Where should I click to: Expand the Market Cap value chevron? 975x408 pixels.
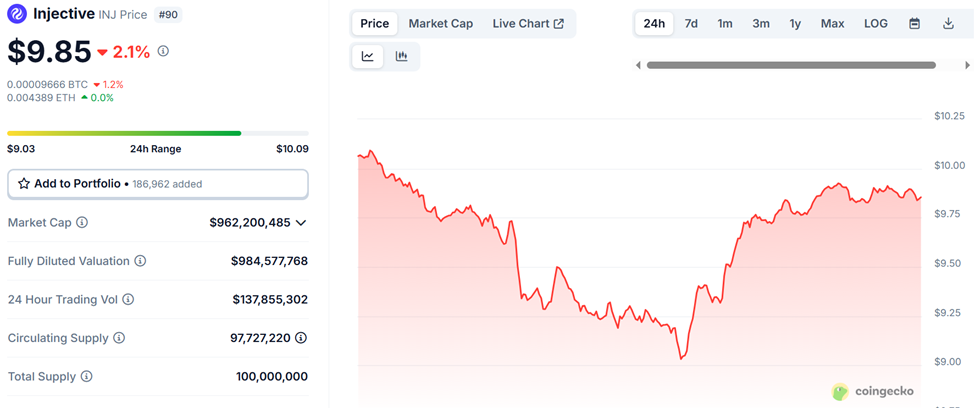tap(301, 223)
